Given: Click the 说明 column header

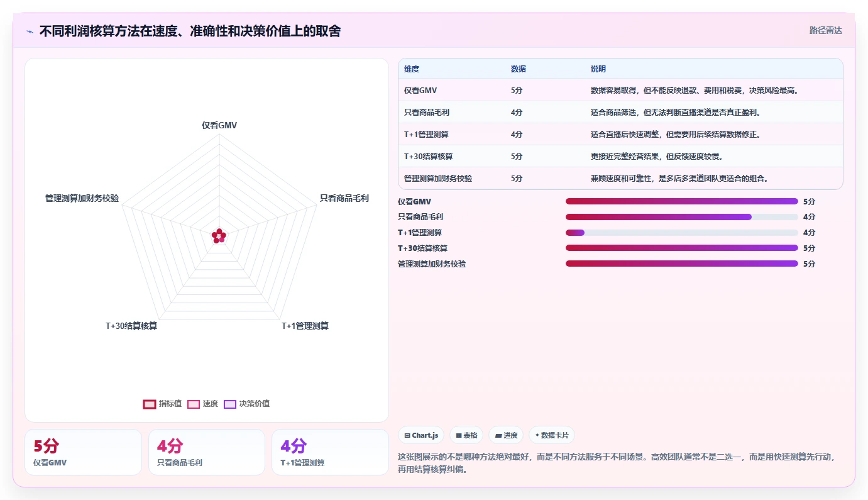Looking at the screenshot, I should coord(598,69).
